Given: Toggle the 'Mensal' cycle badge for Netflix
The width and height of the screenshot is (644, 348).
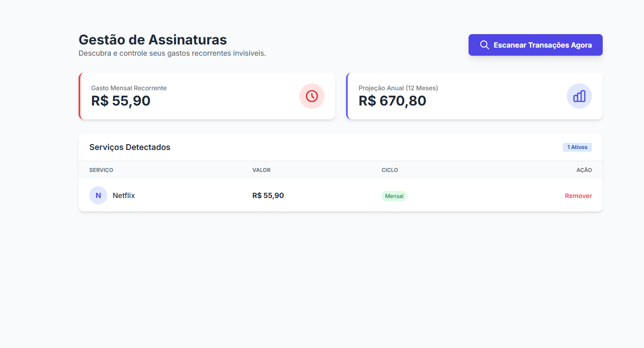Looking at the screenshot, I should tap(394, 195).
